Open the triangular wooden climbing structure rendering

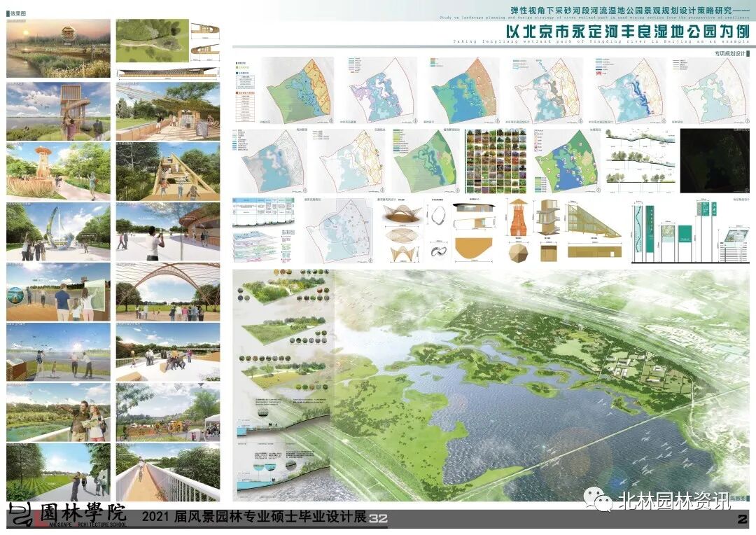[168, 172]
